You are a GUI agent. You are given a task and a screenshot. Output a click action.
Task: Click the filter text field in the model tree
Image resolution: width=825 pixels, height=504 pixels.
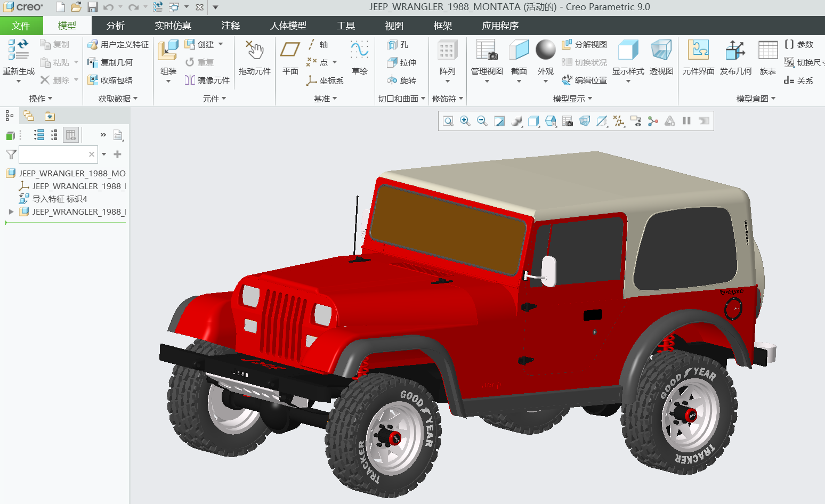[x=59, y=155]
